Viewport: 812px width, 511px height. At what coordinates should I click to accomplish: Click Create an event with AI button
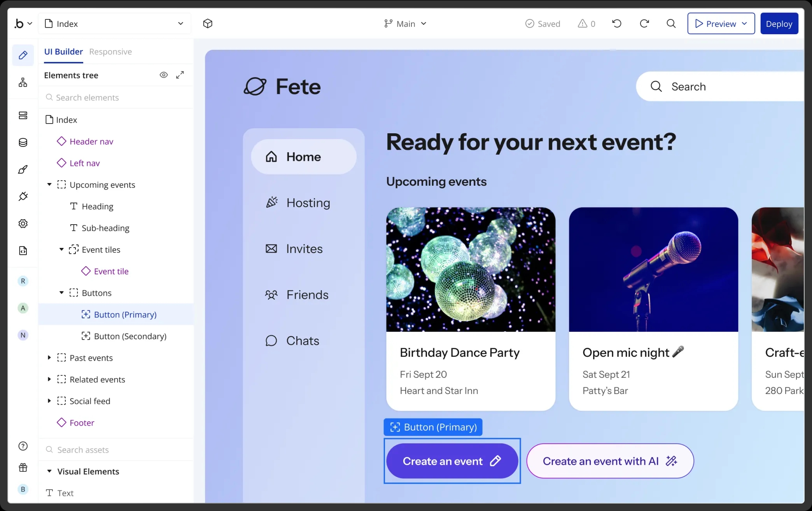click(x=610, y=461)
